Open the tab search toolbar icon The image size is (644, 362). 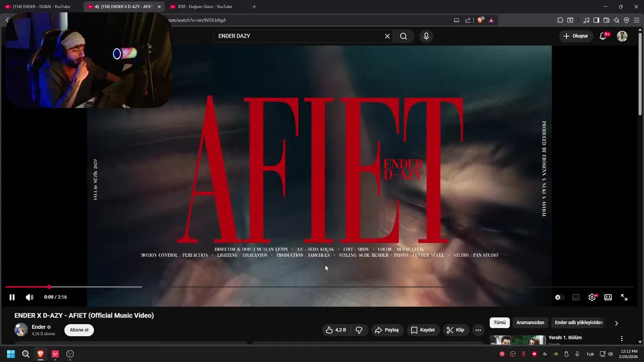coord(570,20)
